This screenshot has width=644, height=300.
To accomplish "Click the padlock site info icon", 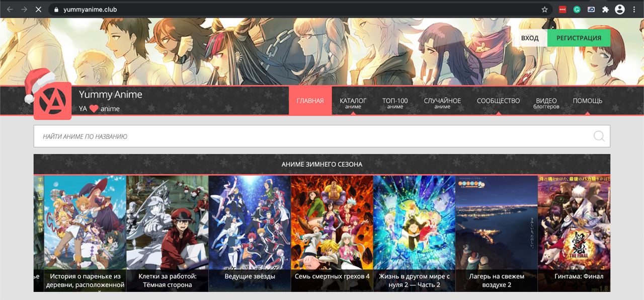I will [x=56, y=10].
